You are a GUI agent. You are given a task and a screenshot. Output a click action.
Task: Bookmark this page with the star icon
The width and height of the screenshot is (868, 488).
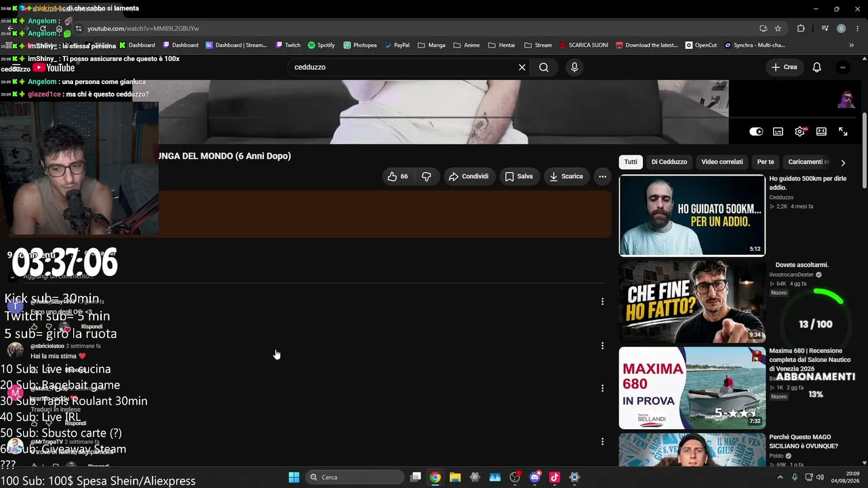click(x=778, y=28)
